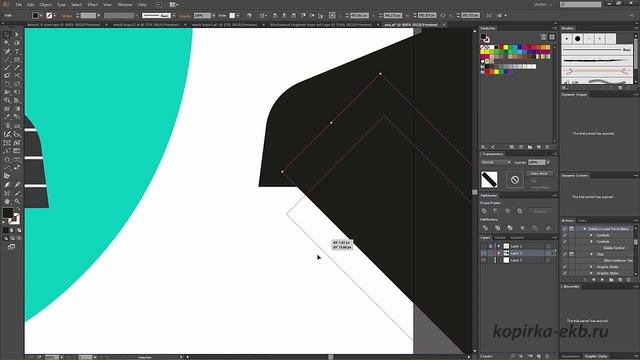640x360 pixels.
Task: Click Delete Swatch trash icon
Action: 547,147
